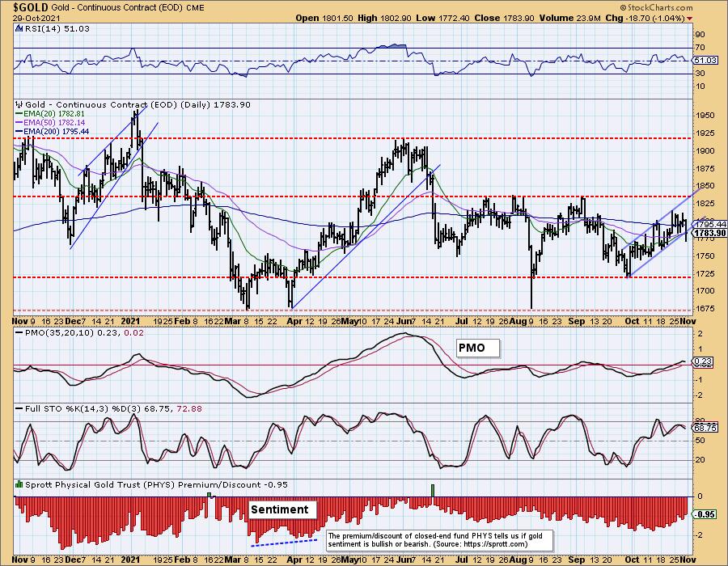
Task: Click the 51.03 RSI value tag on right axis
Action: 705,61
